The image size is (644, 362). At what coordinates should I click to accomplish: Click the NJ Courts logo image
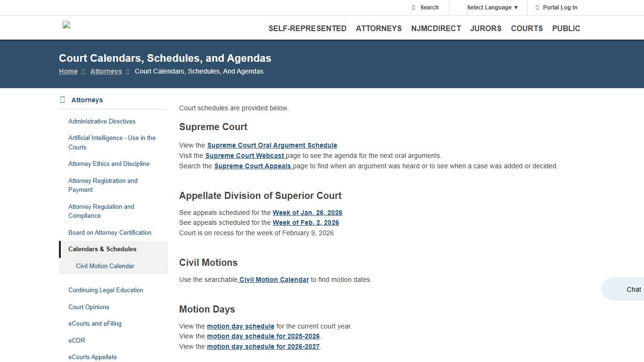pyautogui.click(x=66, y=25)
